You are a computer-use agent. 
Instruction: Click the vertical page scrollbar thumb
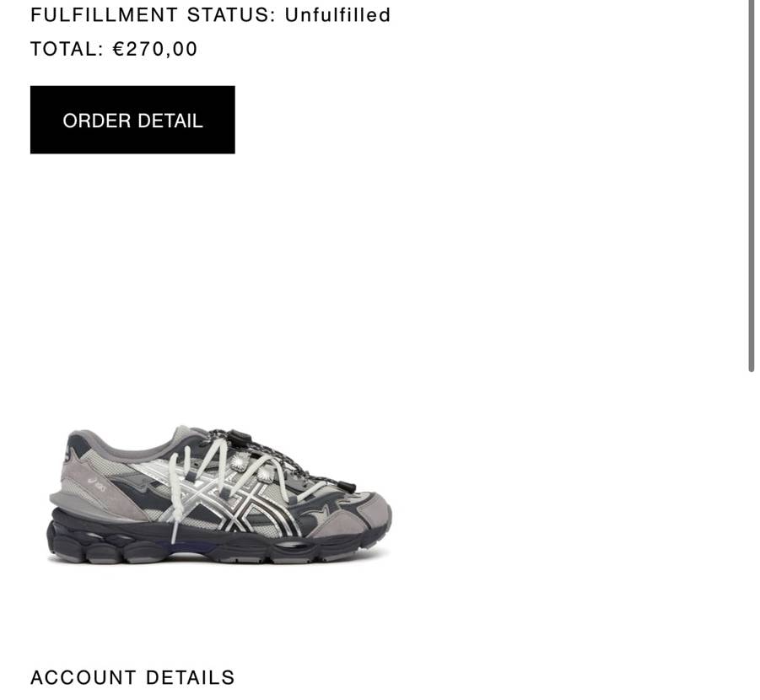coord(751,186)
